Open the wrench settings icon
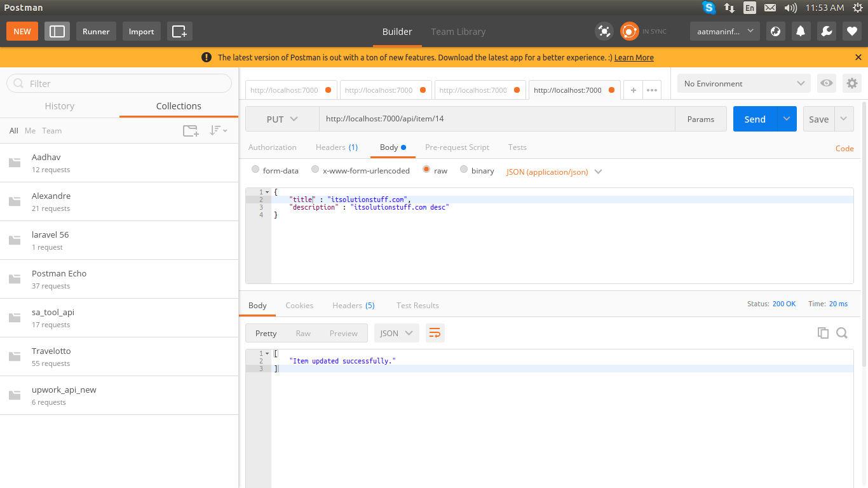Screen dimensions: 868x488 point(827,31)
